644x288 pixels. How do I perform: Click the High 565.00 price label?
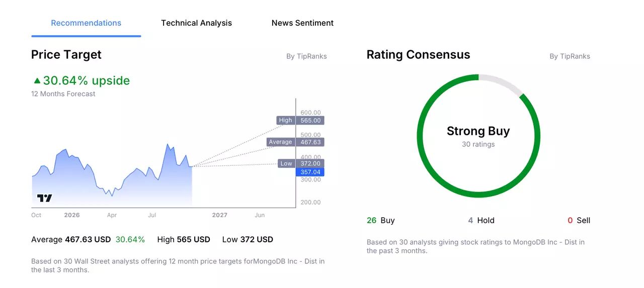coord(300,120)
